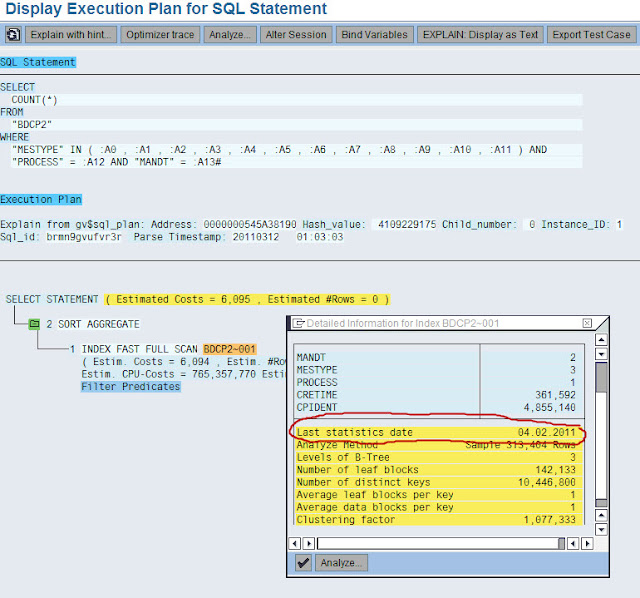This screenshot has height=598, width=640.
Task: Click the toolbar Analyze button
Action: (230, 35)
